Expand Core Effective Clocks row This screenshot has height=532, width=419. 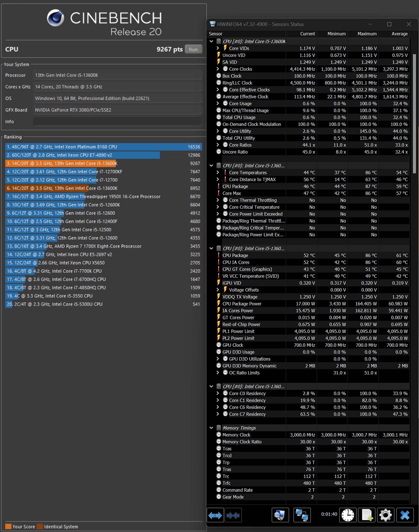[x=218, y=90]
